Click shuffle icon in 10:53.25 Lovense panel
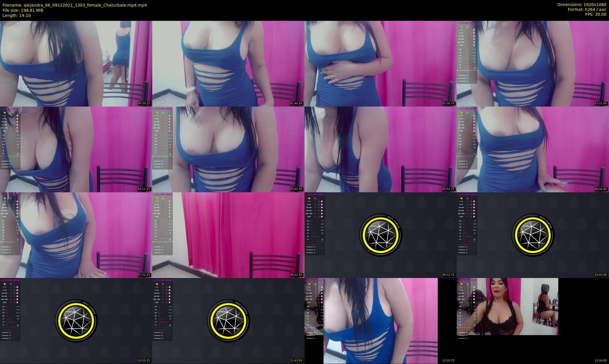This screenshot has height=364, width=609. pos(18,319)
